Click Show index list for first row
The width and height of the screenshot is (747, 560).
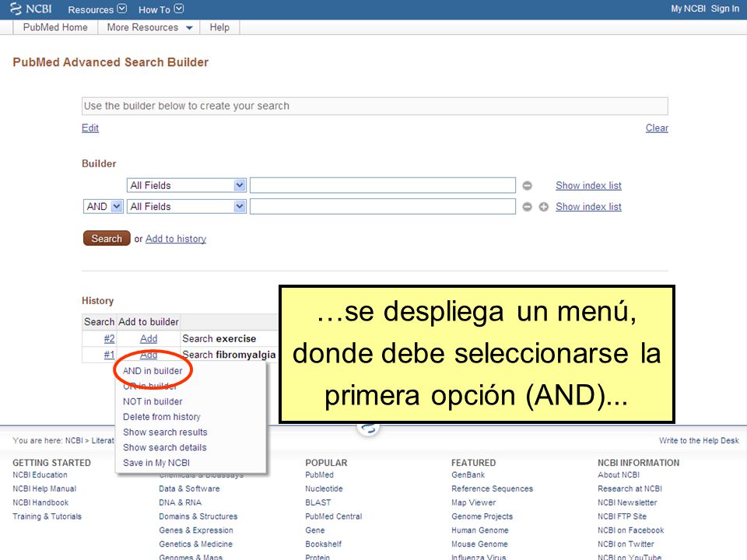[588, 185]
